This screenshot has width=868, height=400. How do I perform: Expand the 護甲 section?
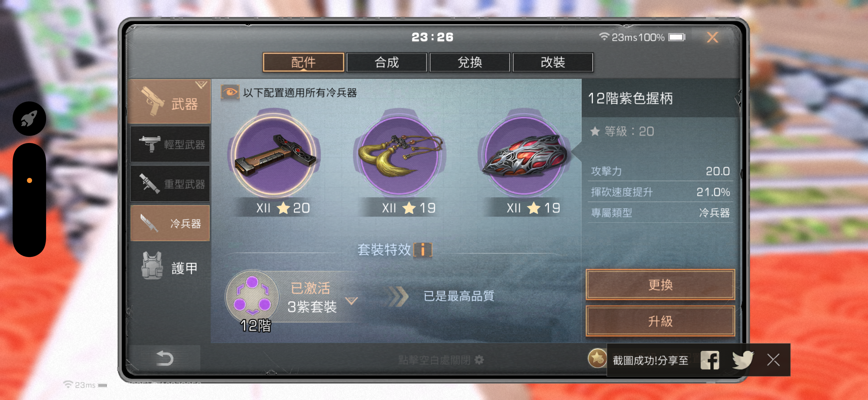click(170, 267)
